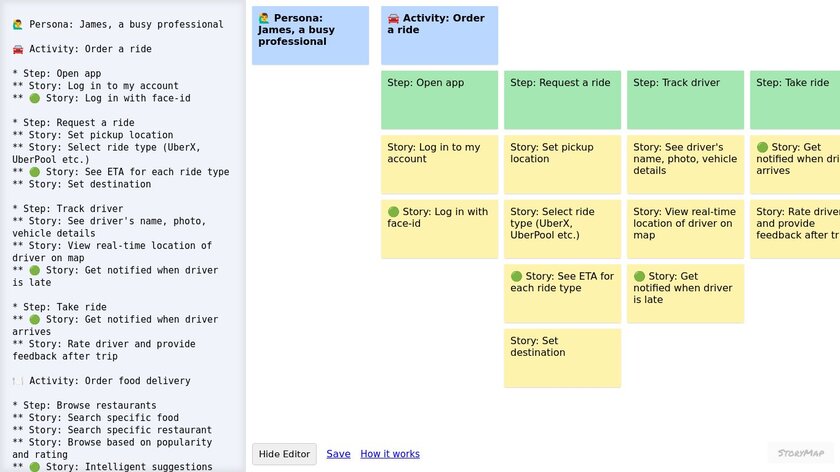This screenshot has height=472, width=840.
Task: Click the 'Set destination' story card
Action: click(562, 358)
